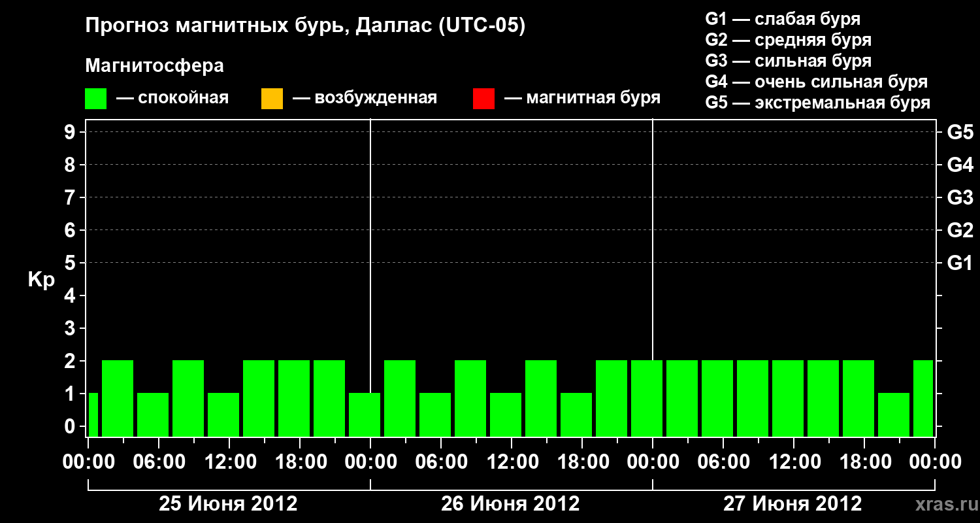Click the '00:00' label between 25 and 26 Июня
The image size is (980, 523).
tap(370, 462)
